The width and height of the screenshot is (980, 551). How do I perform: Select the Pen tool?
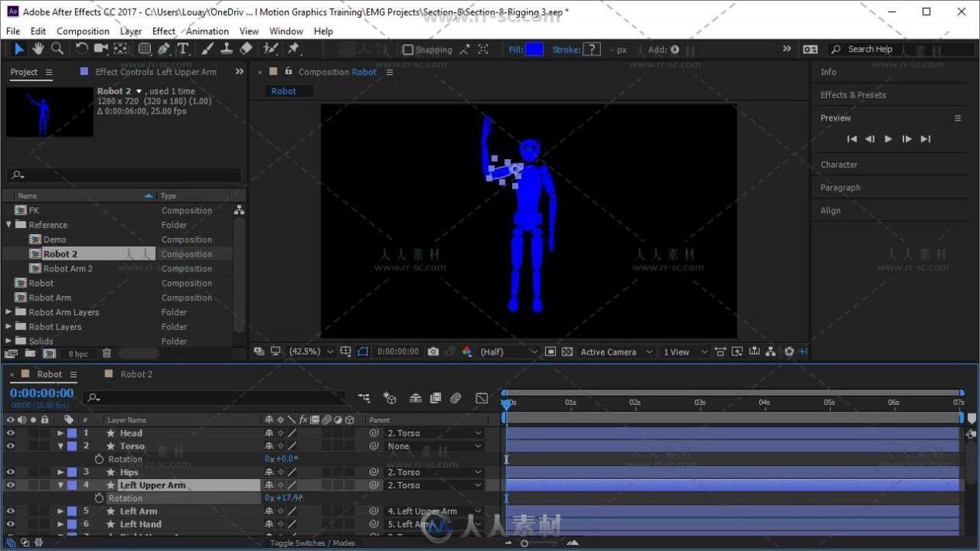click(164, 49)
